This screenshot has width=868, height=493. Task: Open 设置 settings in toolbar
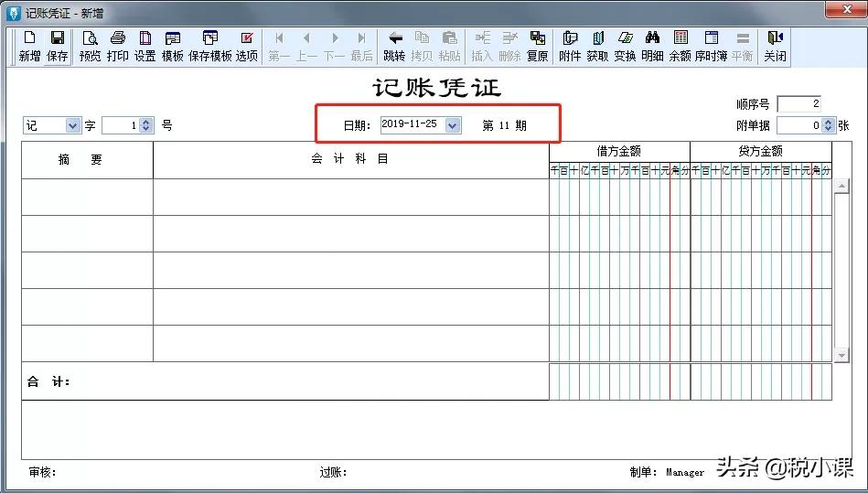(145, 47)
